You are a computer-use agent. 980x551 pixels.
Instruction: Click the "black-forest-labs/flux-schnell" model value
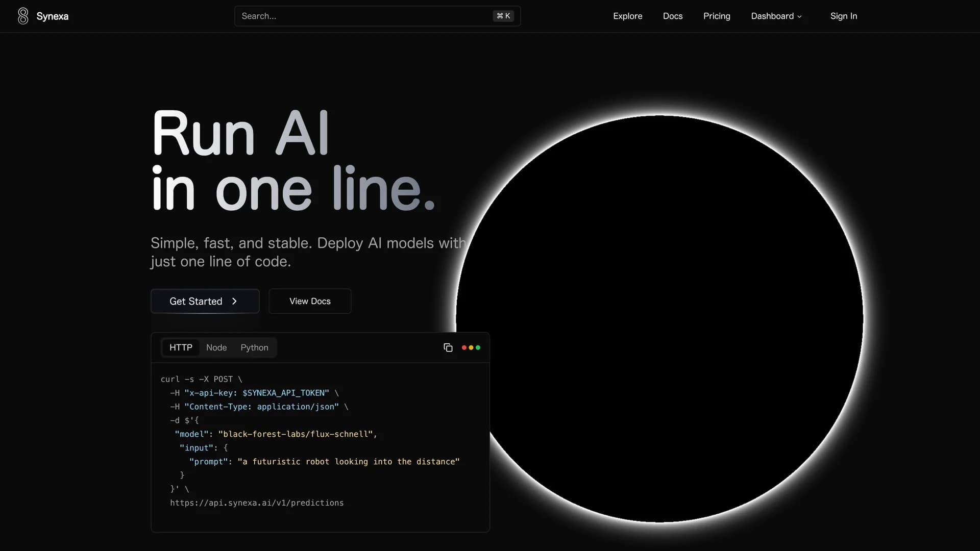[x=296, y=434]
